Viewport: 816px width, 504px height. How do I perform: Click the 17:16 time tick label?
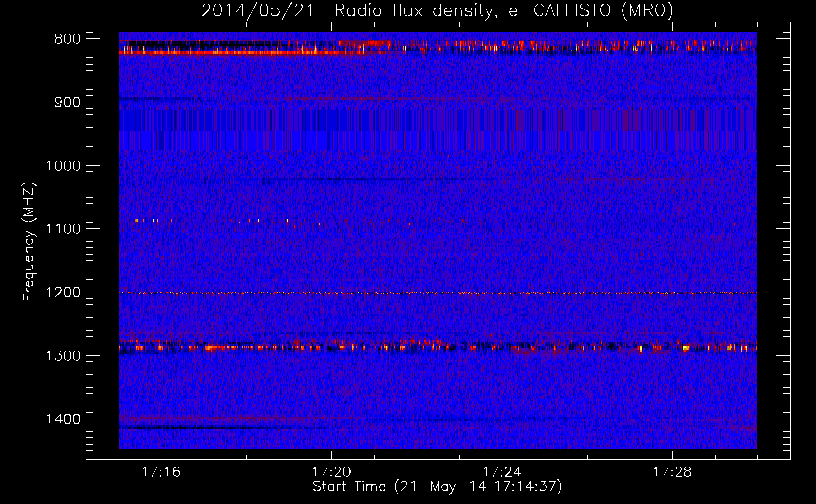tap(161, 472)
